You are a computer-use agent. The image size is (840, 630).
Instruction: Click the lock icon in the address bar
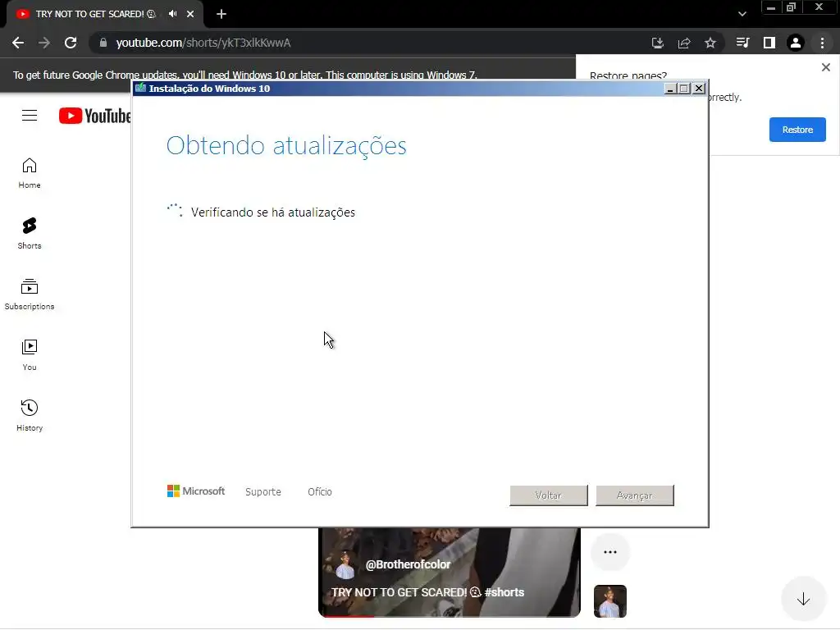pyautogui.click(x=103, y=43)
